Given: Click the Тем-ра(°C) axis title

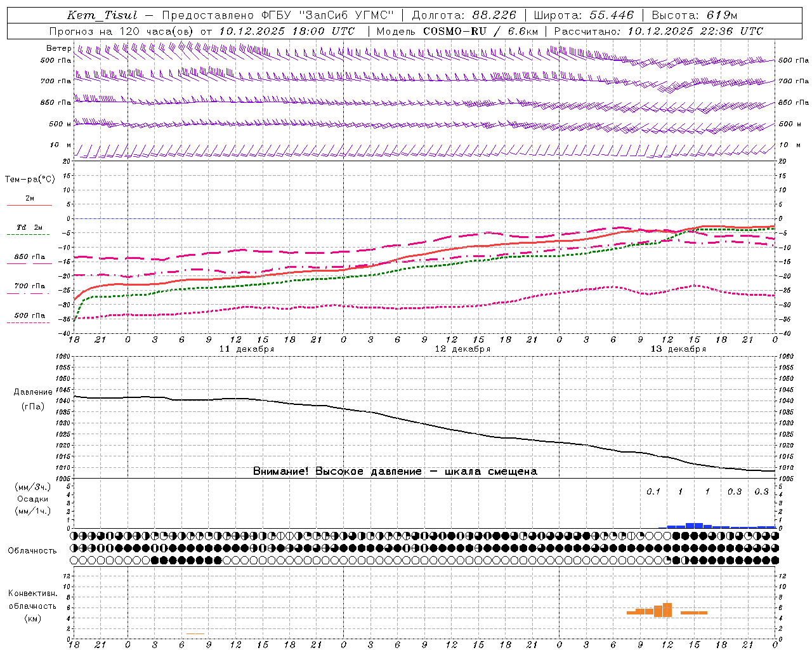Looking at the screenshot, I should point(30,180).
